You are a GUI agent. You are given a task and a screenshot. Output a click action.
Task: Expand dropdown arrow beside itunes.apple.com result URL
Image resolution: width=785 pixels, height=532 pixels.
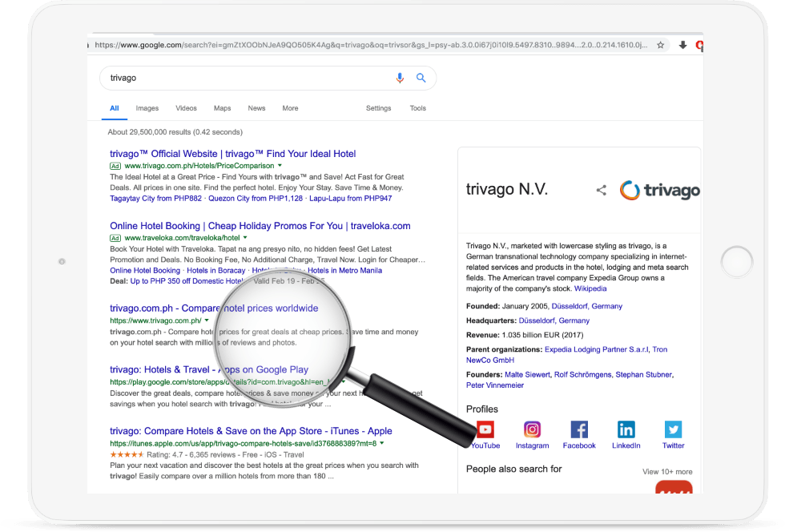pos(382,443)
